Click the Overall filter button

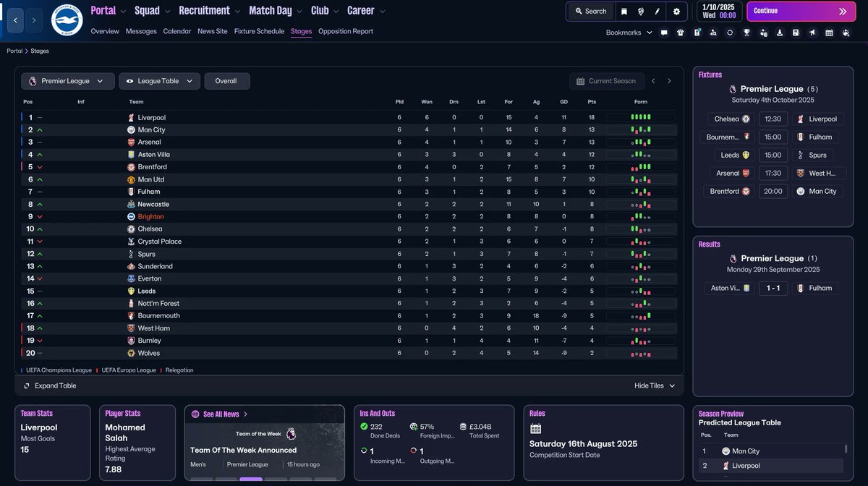pos(226,81)
